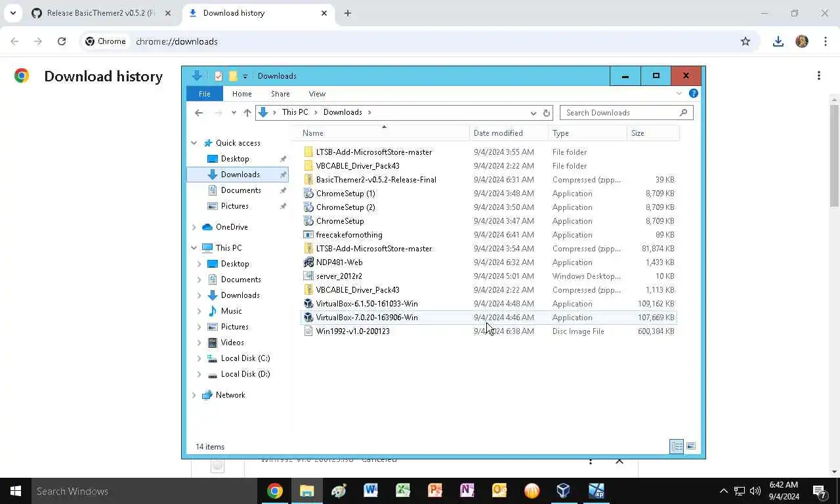The width and height of the screenshot is (840, 504).
Task: Open recent locations dropdown arrow
Action: pyautogui.click(x=234, y=113)
